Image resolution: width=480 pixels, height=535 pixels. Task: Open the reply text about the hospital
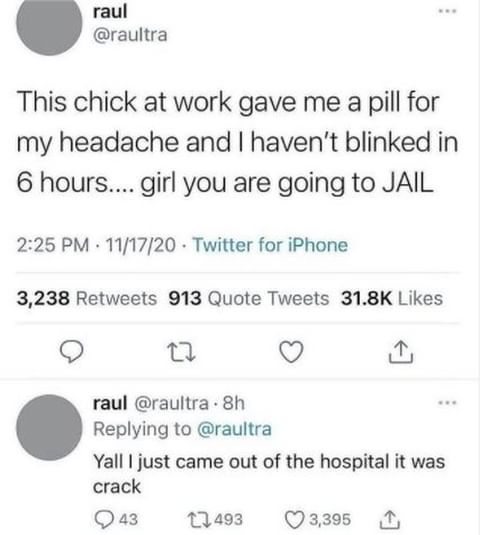pos(269,474)
